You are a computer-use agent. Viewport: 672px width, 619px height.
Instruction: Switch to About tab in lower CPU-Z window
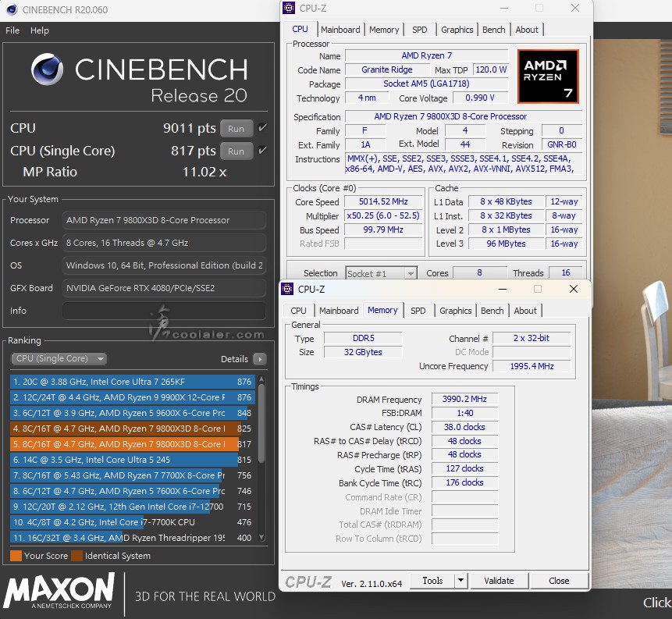tap(525, 311)
